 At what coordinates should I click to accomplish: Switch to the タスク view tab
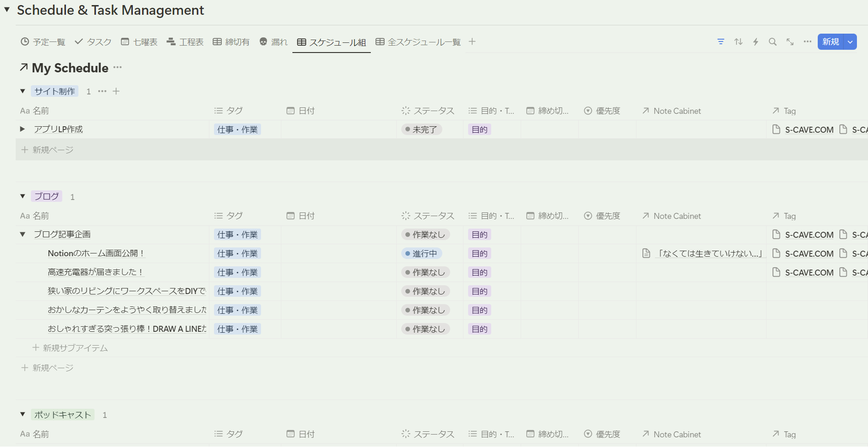(98, 41)
